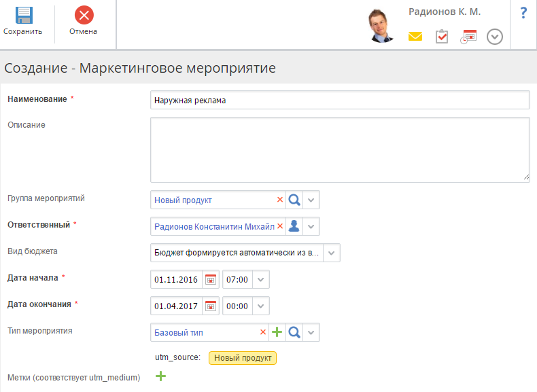Open the Дата начала calendar picker
Viewport: 537px width, 392px height.
click(211, 279)
